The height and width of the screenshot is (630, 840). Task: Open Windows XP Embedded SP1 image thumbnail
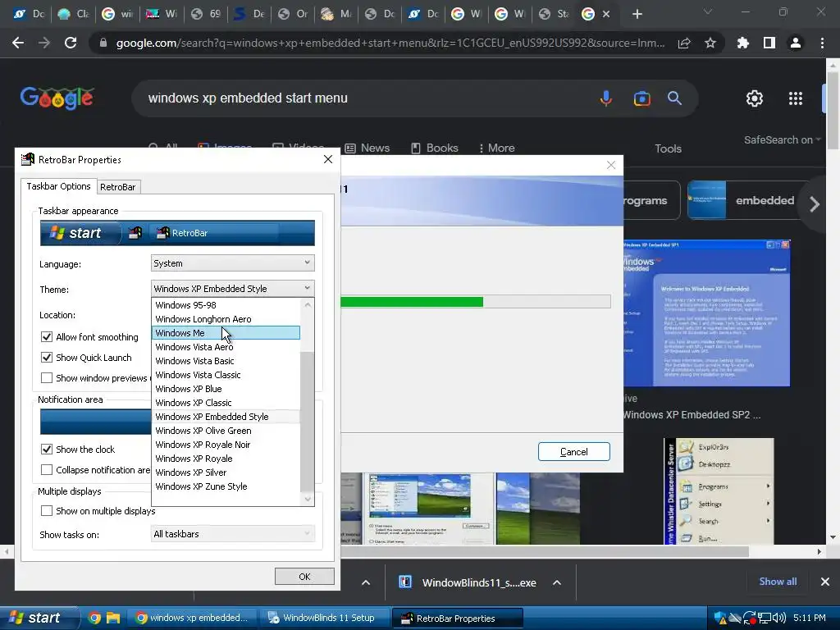706,313
